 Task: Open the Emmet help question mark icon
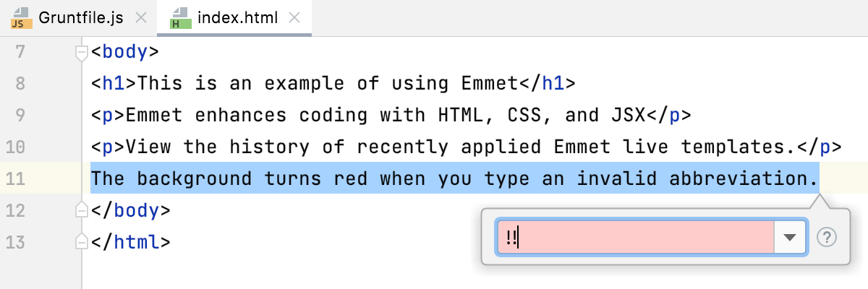click(826, 237)
